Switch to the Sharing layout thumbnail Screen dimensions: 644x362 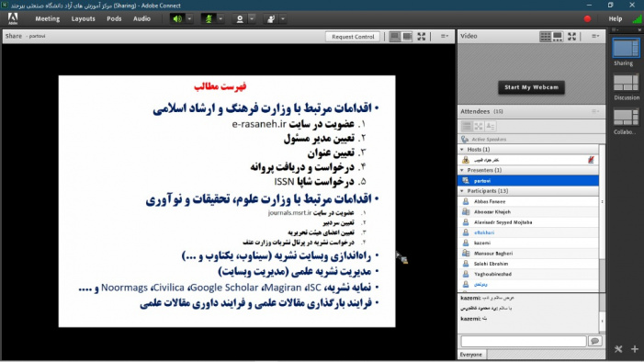(626, 48)
